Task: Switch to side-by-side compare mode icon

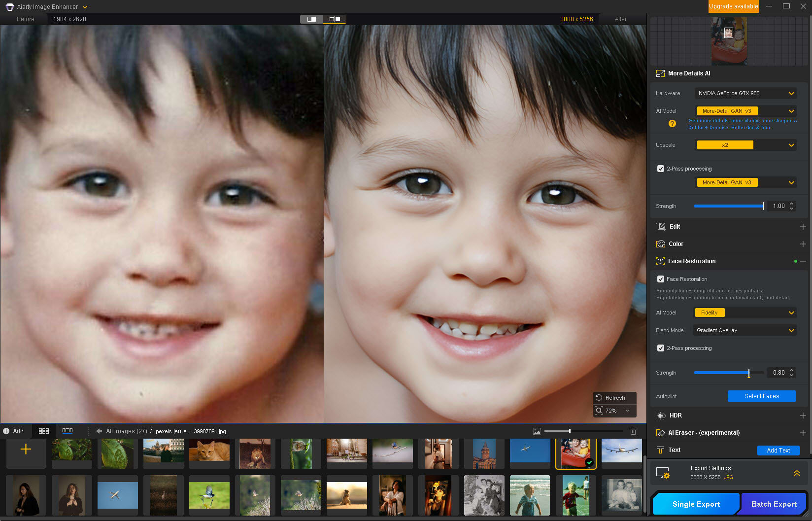Action: 335,19
